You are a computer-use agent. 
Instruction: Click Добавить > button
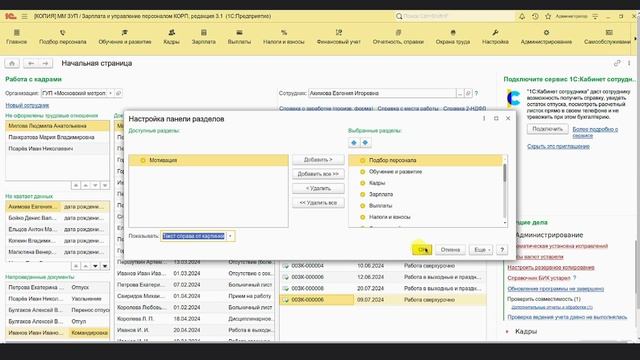coord(318,160)
